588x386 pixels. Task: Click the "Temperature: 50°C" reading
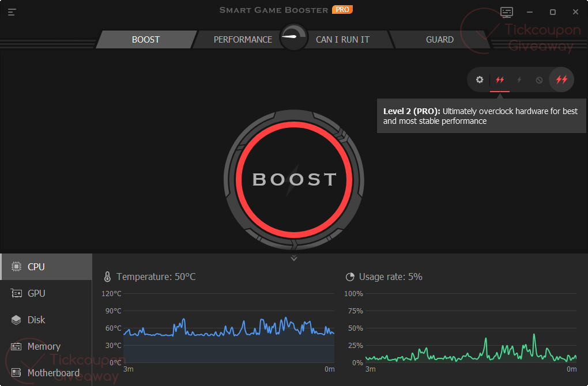point(156,277)
